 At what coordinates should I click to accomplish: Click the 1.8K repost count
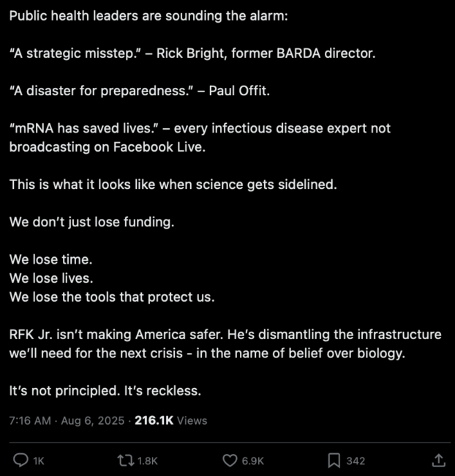[x=148, y=461]
